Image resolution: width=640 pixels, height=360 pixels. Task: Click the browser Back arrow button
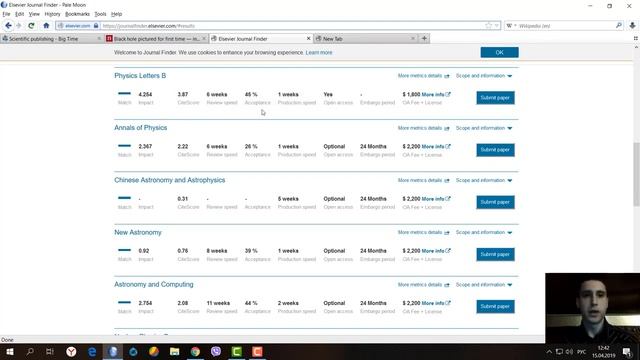tap(8, 26)
